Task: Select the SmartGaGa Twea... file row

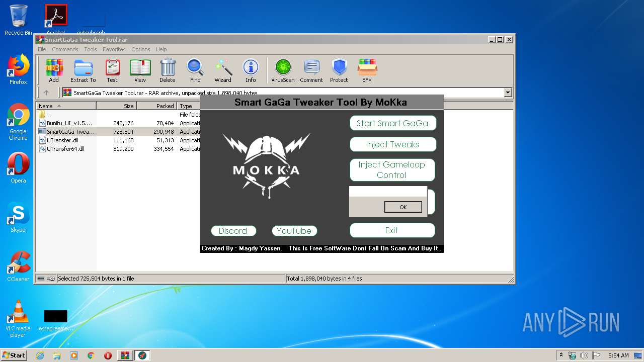Action: 118,132
